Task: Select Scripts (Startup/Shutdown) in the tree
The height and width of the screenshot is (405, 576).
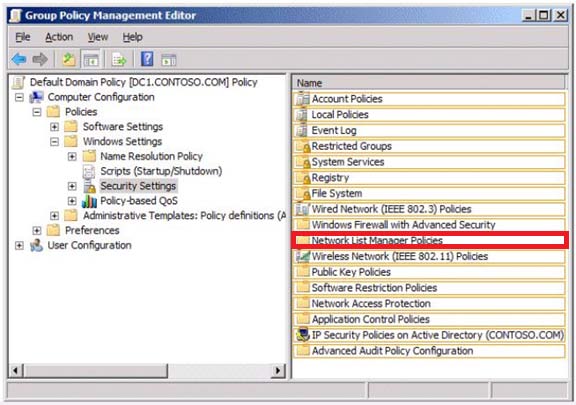Action: 161,171
